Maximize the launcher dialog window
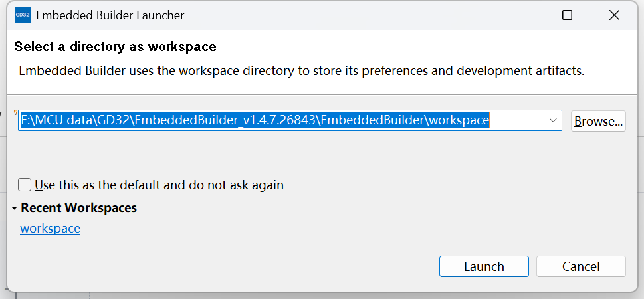Viewport: 644px width, 299px height. pos(567,15)
